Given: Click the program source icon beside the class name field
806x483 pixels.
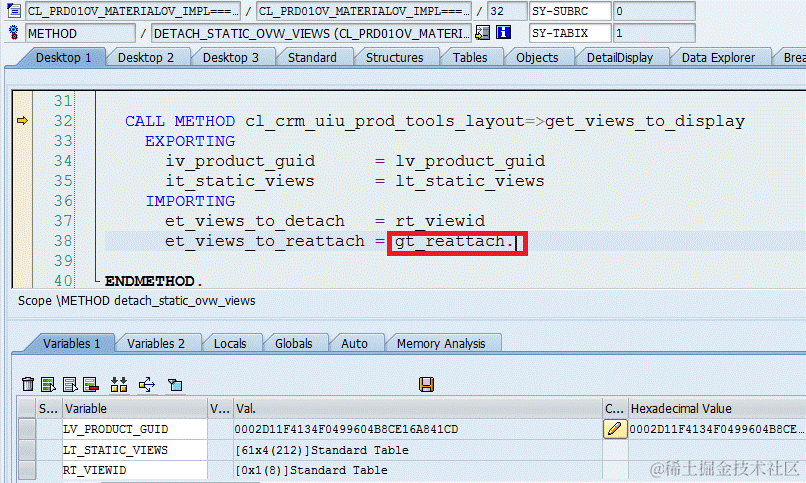Looking at the screenshot, I should point(14,10).
